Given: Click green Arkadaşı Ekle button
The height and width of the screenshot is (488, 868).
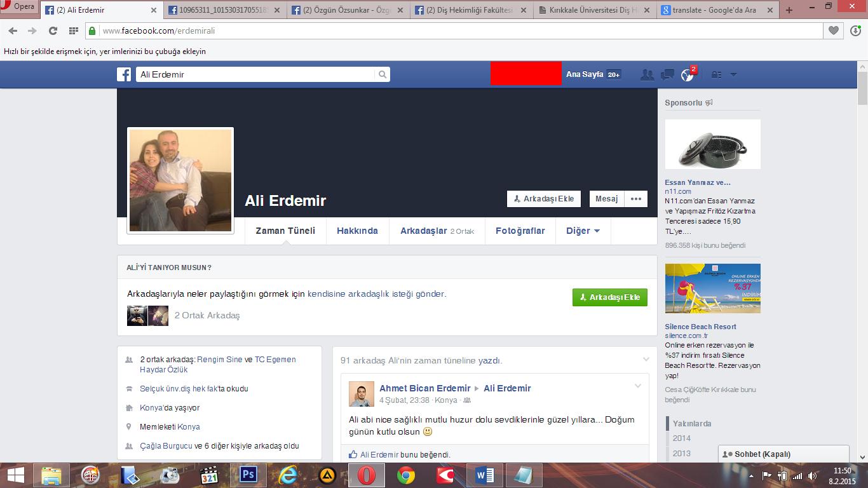Looking at the screenshot, I should (x=610, y=297).
